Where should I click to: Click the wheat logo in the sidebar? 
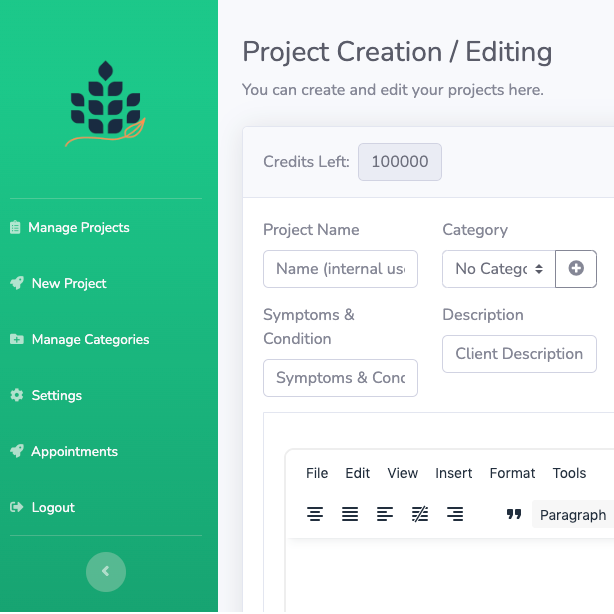[107, 102]
